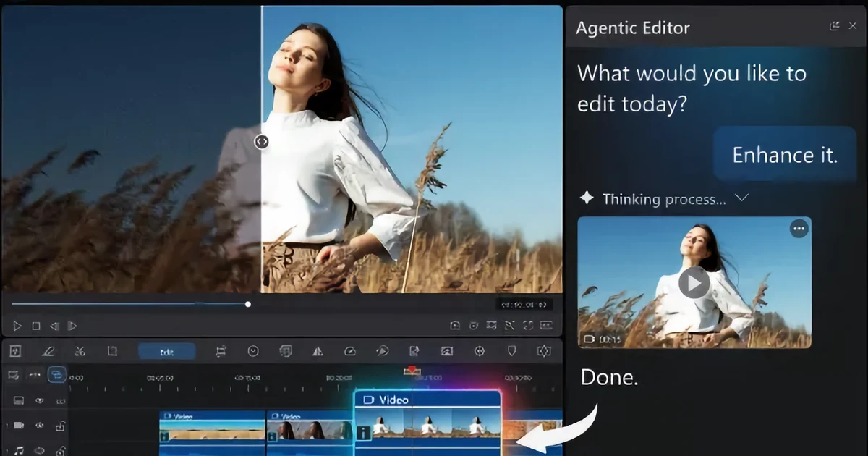Screen dimensions: 868x456
Task: Open the three-dot menu on chat video
Action: click(x=799, y=228)
